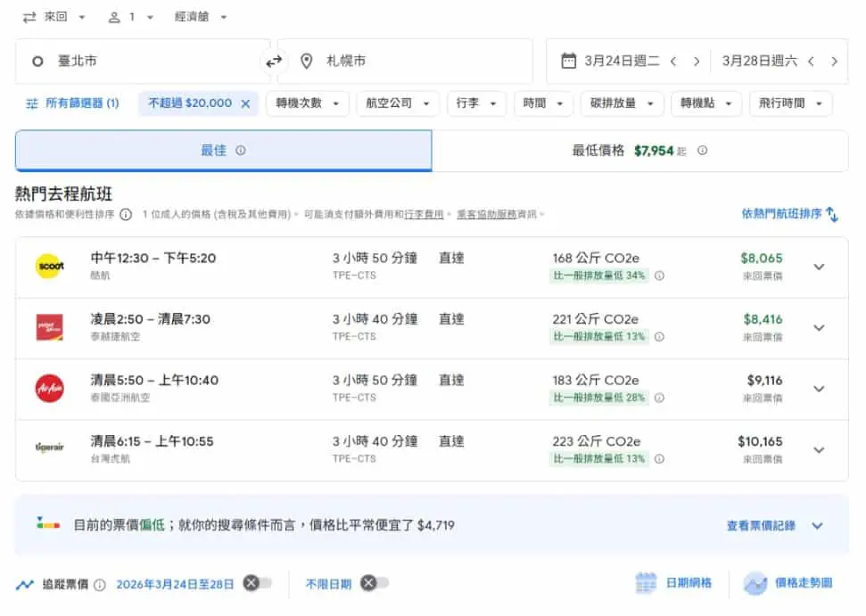Open the 航空公司 filter dropdown
The width and height of the screenshot is (866, 616).
(x=398, y=103)
